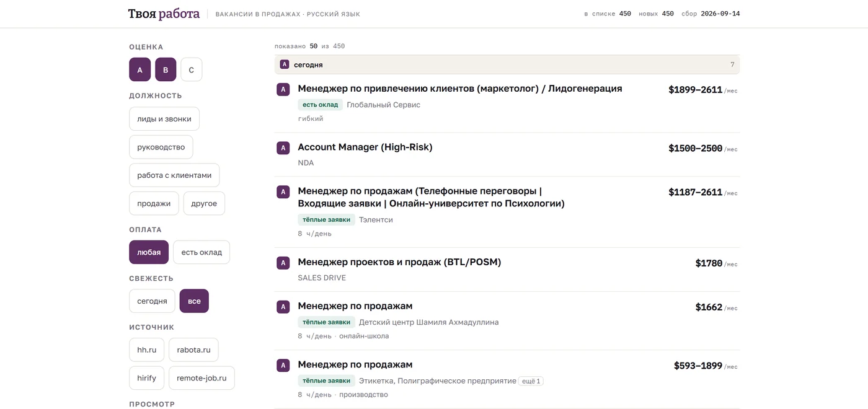Click count '7' in сегодня header
Image resolution: width=868 pixels, height=409 pixels.
[732, 64]
